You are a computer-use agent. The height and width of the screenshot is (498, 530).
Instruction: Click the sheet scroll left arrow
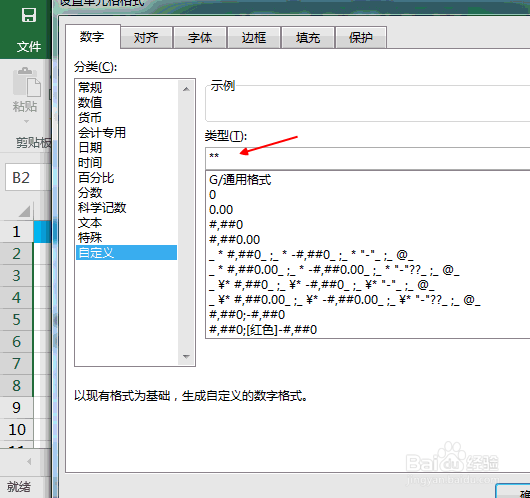[x=29, y=461]
